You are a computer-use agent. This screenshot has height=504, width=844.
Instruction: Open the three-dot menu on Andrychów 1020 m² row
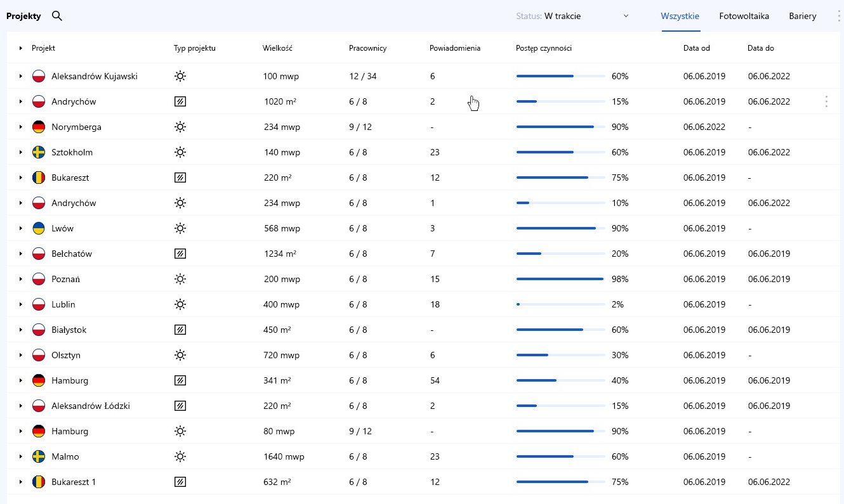tap(826, 101)
